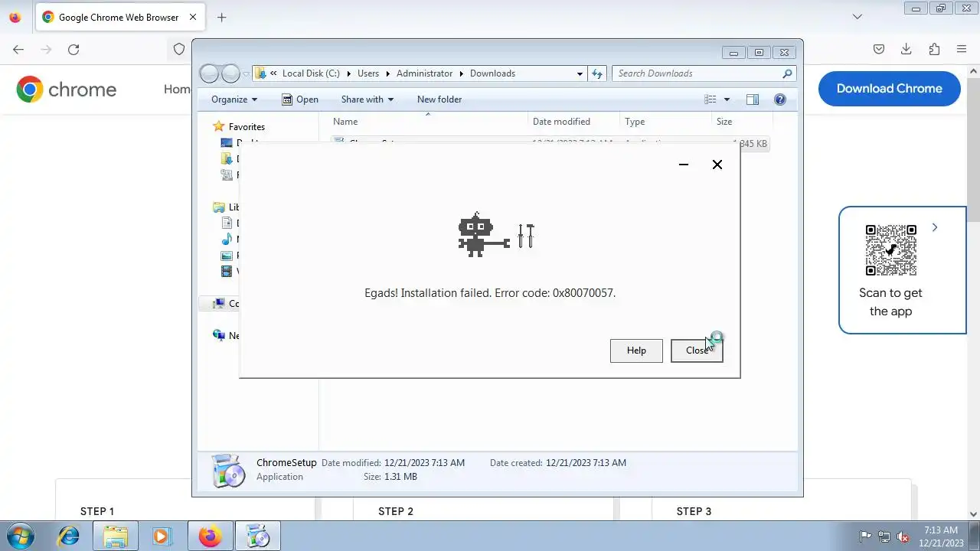This screenshot has width=980, height=551.
Task: Select Administrator in address breadcrumb
Action: [424, 73]
